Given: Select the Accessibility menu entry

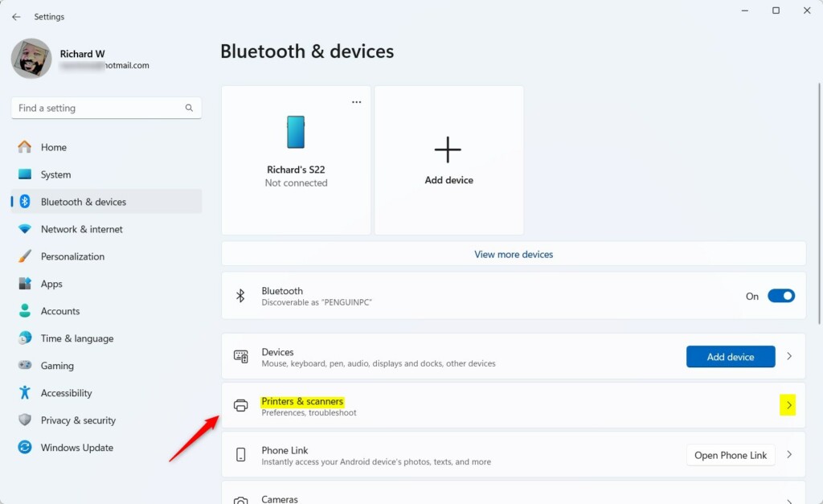Looking at the screenshot, I should coord(70,393).
